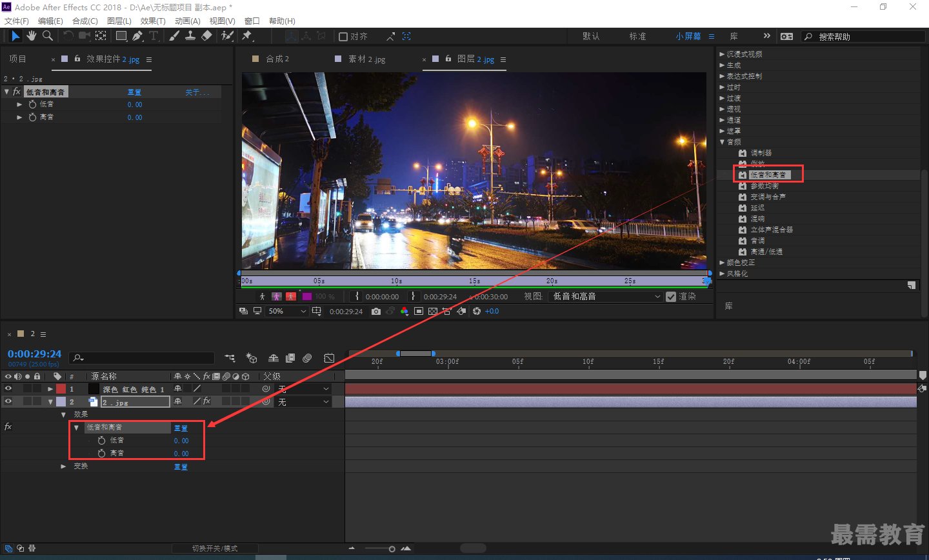Toggle the transparency grid icon

[433, 311]
